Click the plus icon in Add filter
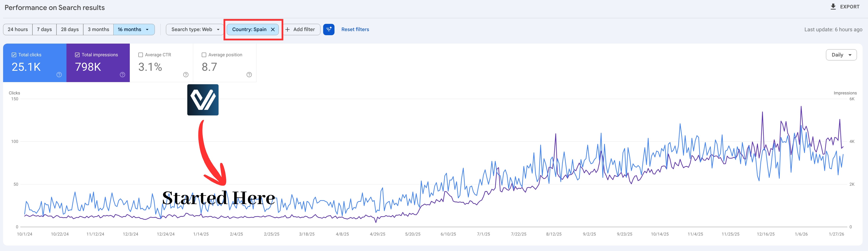The height and width of the screenshot is (251, 868). 287,29
